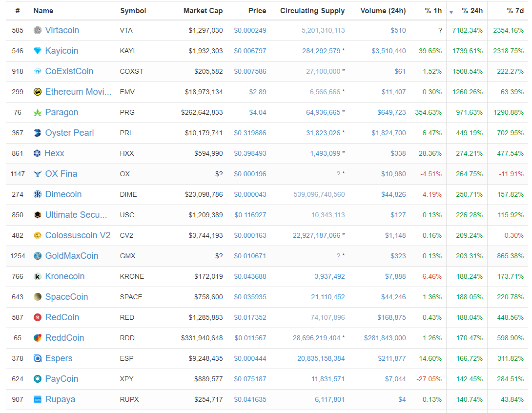Click the Virtacoin logo icon

37,30
